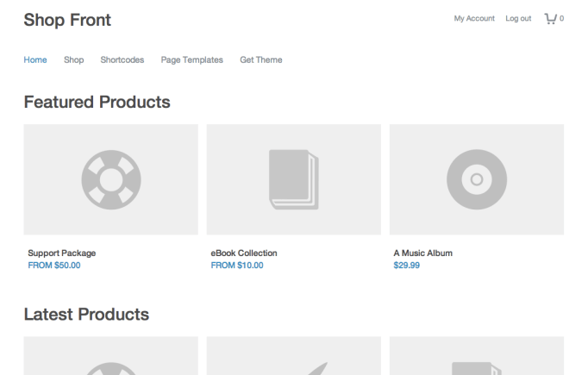Open the Page Templates menu item
This screenshot has height=375, width=588.
point(192,59)
